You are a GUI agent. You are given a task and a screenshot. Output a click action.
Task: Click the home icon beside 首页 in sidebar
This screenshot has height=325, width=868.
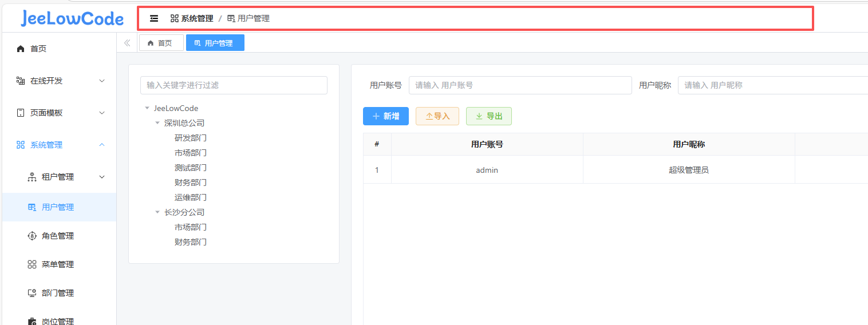21,49
